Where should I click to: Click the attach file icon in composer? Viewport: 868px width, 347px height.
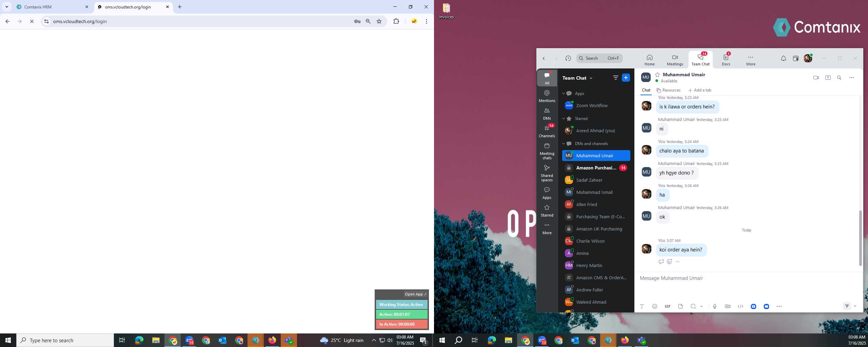[x=680, y=306]
